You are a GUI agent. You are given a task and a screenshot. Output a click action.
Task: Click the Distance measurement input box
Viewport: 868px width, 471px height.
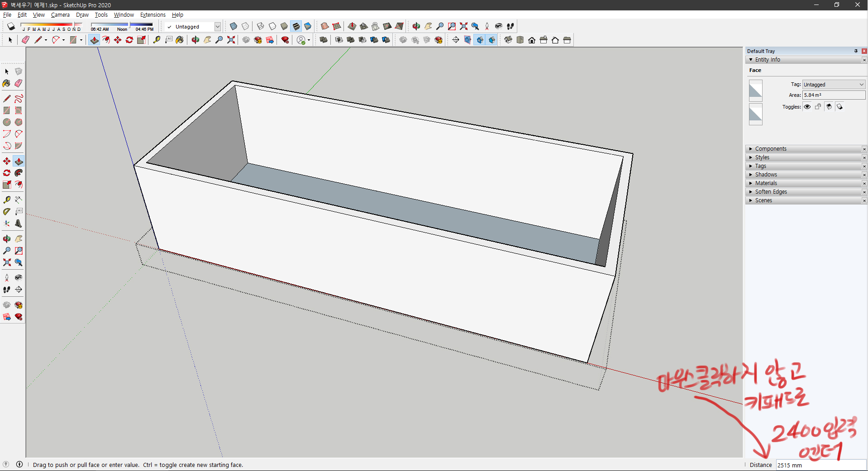821,465
